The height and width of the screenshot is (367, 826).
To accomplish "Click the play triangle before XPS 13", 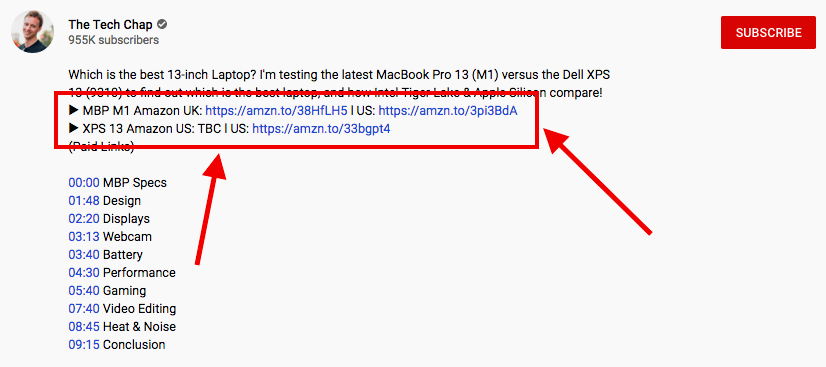I will pos(74,129).
